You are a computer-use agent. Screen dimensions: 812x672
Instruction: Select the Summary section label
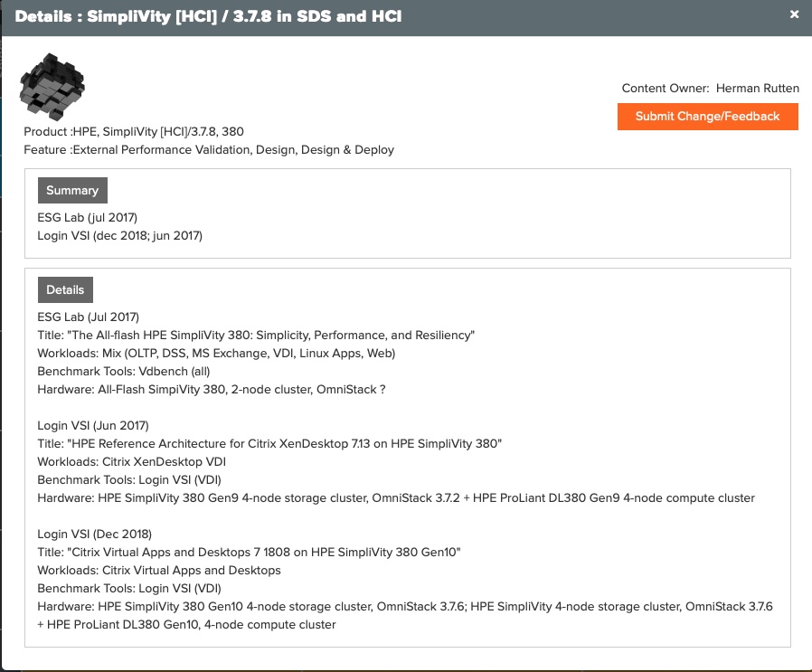tap(72, 190)
